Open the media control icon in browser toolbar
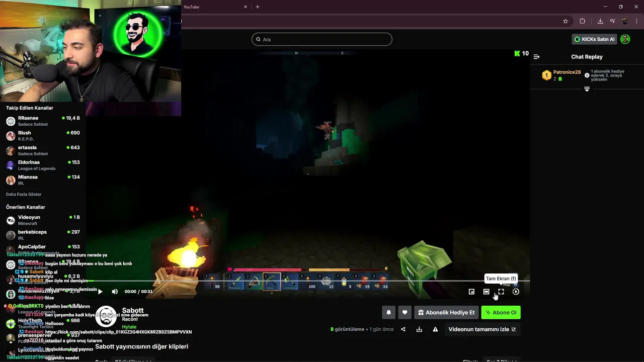 (612, 21)
